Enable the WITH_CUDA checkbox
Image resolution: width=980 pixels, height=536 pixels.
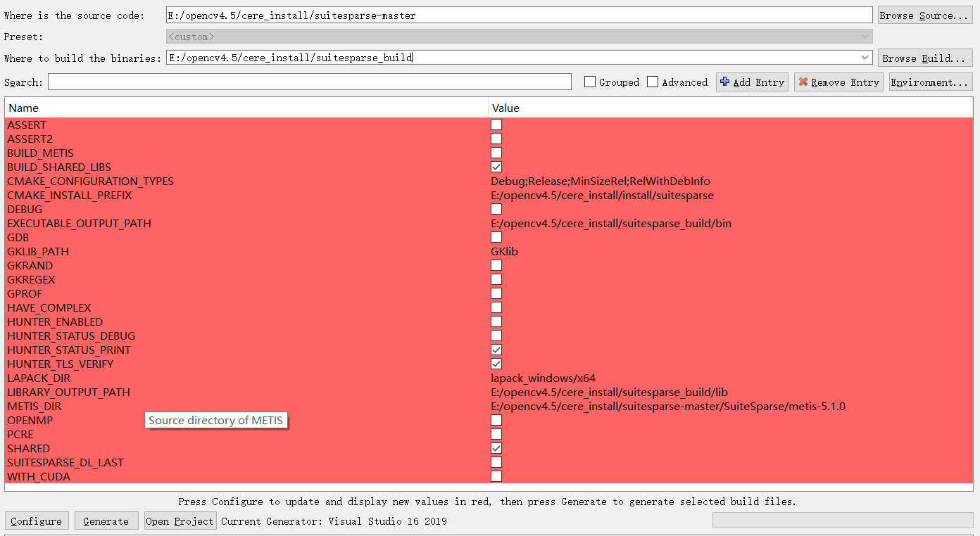tap(496, 476)
